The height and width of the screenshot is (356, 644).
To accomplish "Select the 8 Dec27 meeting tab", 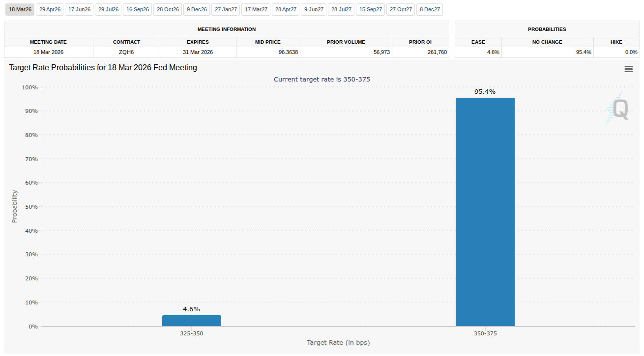I will (430, 9).
